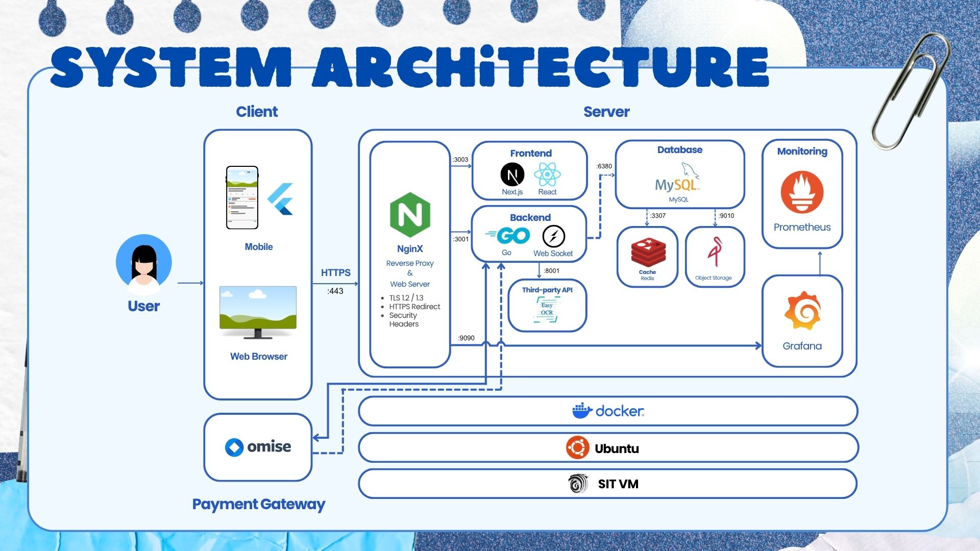This screenshot has width=980, height=551.
Task: Click the SIT VM bar
Action: [607, 484]
